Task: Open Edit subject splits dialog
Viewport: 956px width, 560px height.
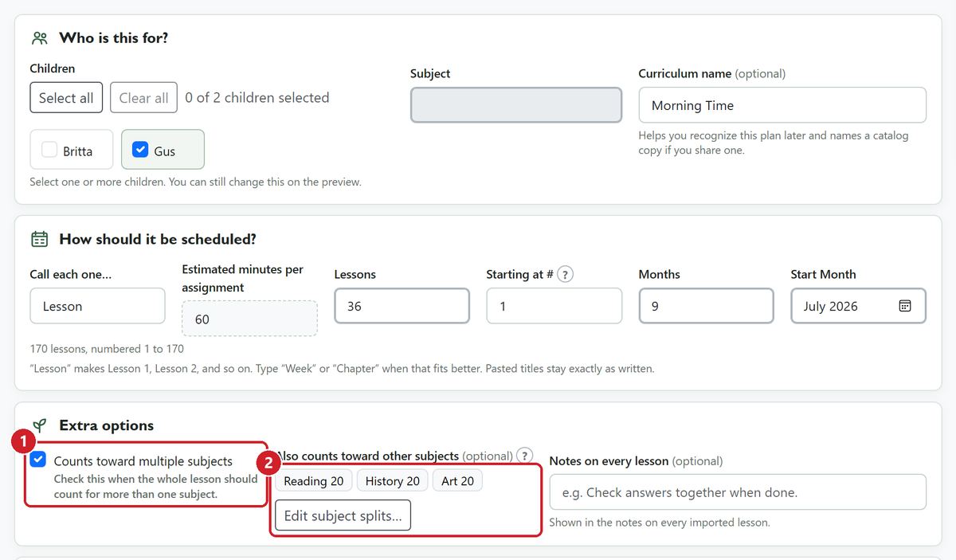Action: 343,515
